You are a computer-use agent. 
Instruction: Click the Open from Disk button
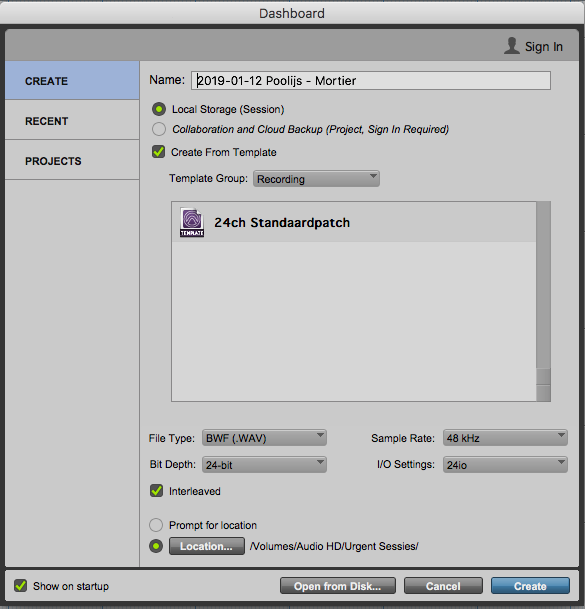pos(338,586)
